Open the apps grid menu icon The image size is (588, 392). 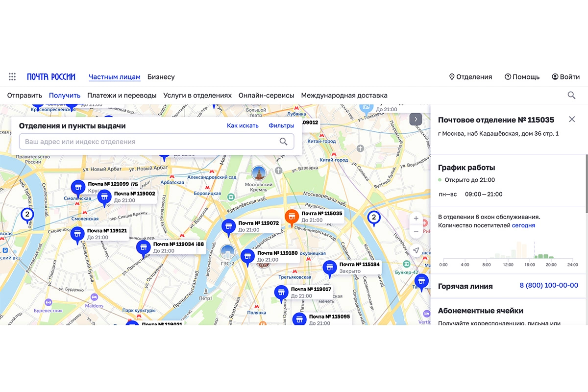[x=12, y=77]
